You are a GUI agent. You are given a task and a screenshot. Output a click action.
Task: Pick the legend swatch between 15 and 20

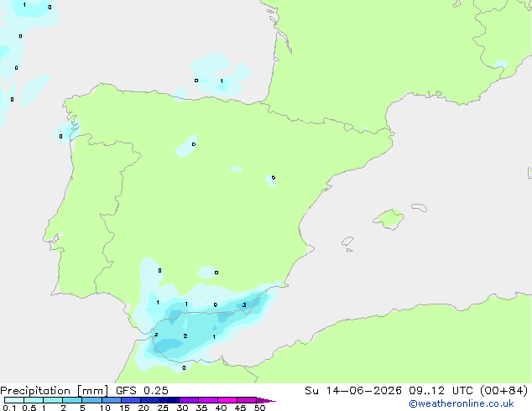click(x=131, y=400)
